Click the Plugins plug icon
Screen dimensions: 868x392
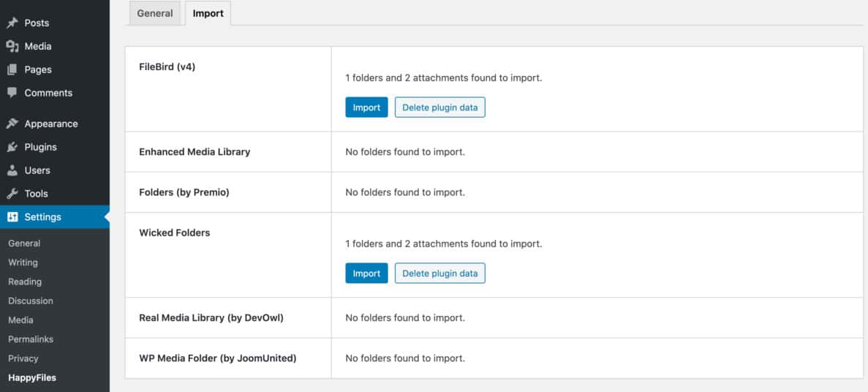tap(12, 147)
